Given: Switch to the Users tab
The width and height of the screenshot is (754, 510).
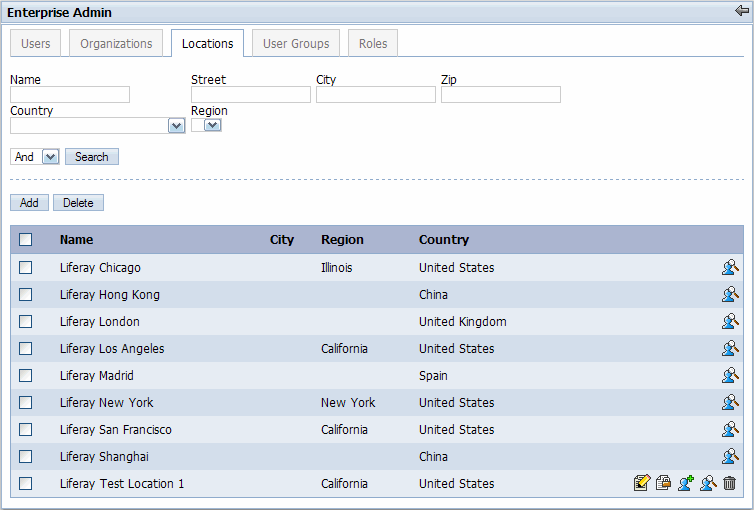Looking at the screenshot, I should click(36, 43).
